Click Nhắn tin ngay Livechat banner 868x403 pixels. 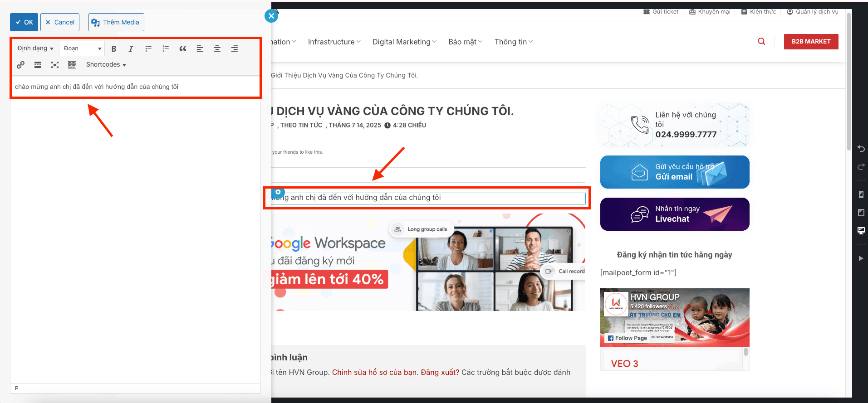click(675, 214)
